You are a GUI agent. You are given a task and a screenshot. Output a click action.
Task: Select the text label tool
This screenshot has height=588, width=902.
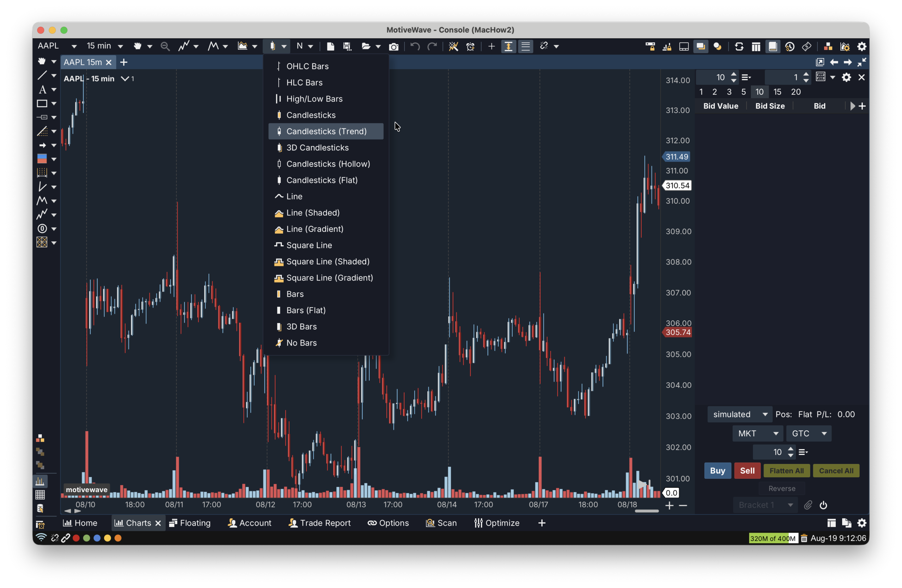[x=42, y=90]
